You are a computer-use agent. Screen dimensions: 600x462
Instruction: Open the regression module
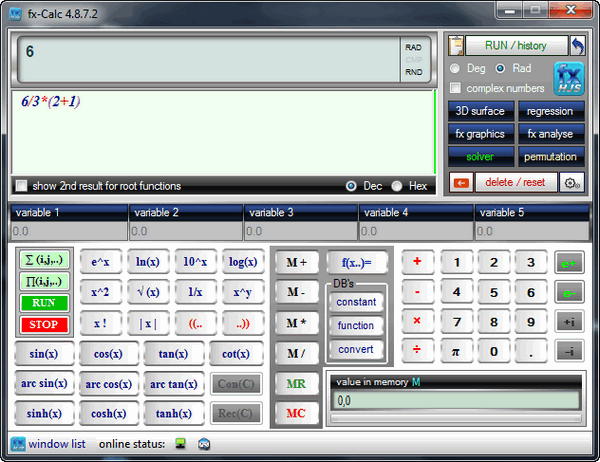pos(551,111)
